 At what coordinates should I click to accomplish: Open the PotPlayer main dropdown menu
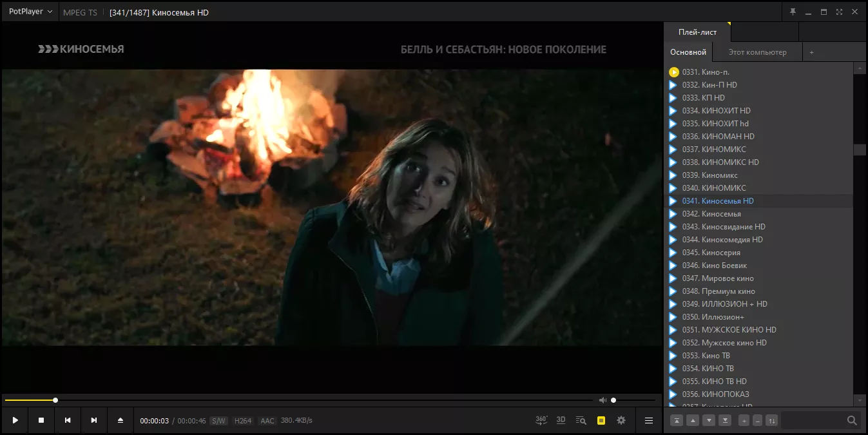tap(30, 12)
